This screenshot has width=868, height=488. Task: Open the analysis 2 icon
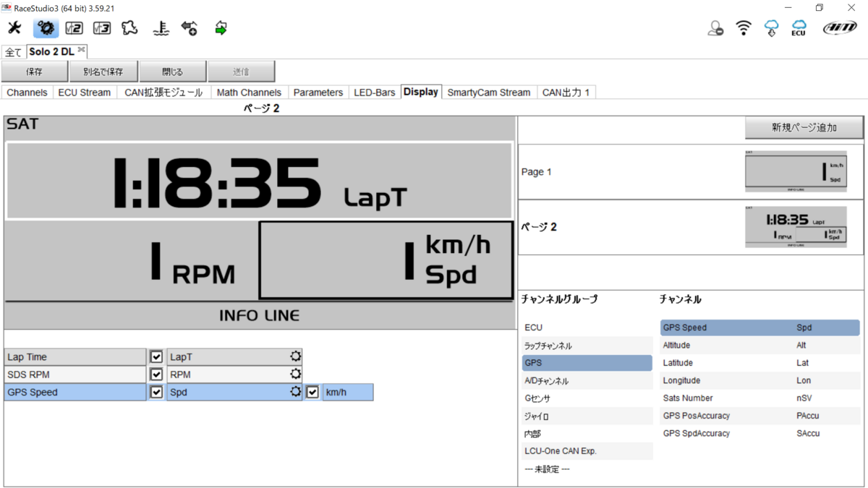click(x=74, y=28)
